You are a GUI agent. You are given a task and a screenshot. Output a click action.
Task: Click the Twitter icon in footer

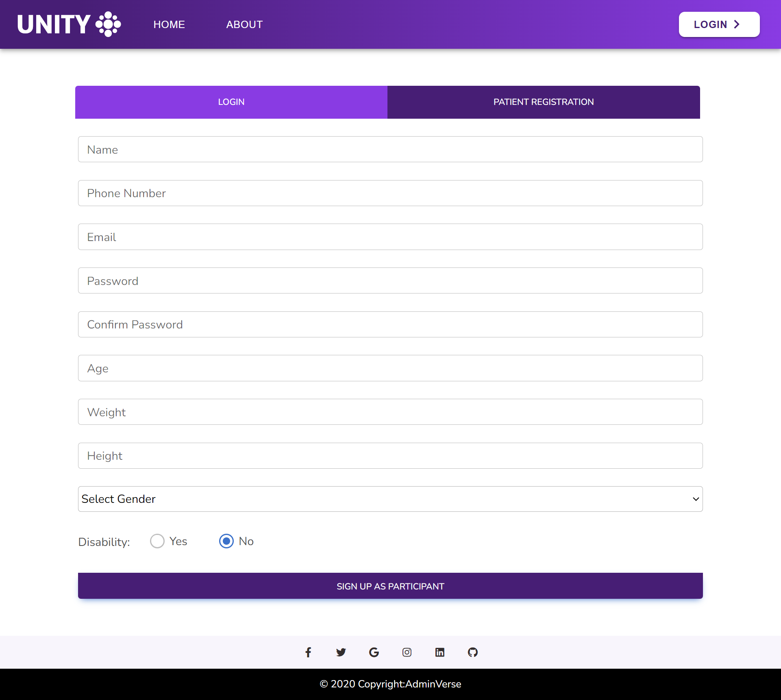pyautogui.click(x=341, y=652)
